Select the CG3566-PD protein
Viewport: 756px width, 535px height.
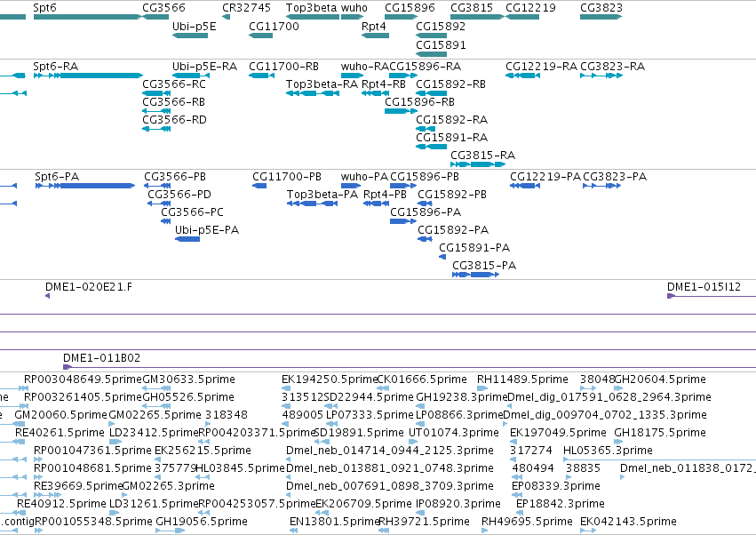click(x=159, y=204)
